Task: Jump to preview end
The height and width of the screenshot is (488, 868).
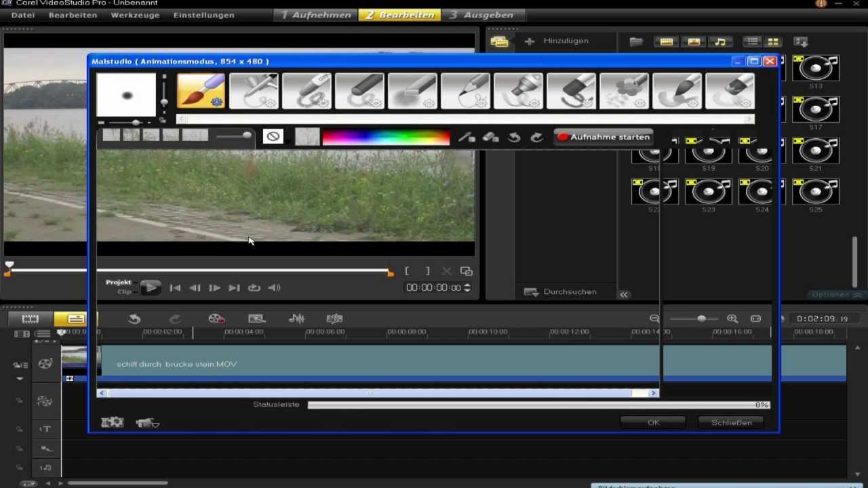Action: pyautogui.click(x=234, y=288)
